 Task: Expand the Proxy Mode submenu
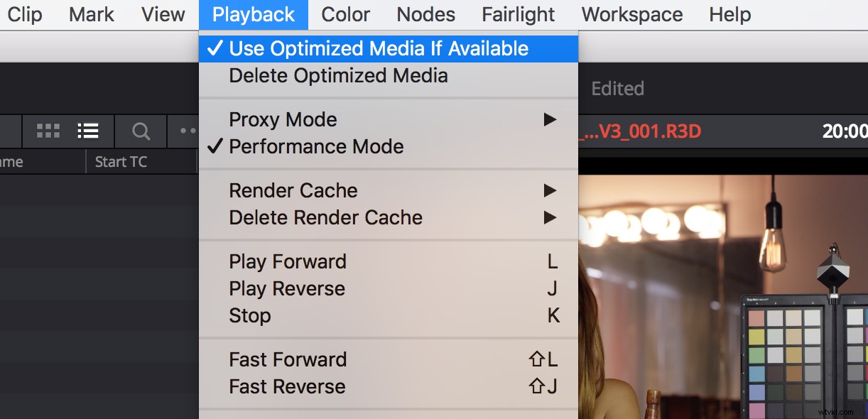pyautogui.click(x=550, y=119)
